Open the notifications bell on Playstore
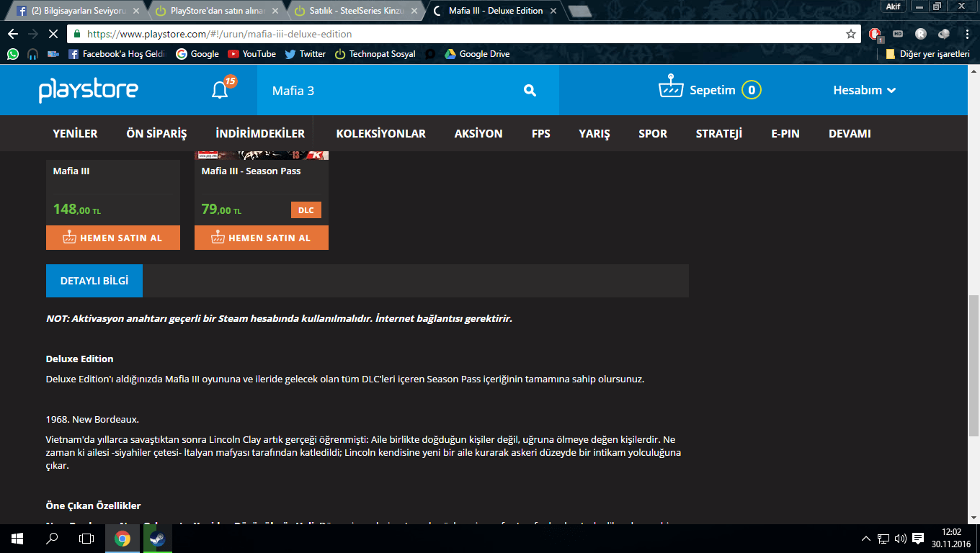The image size is (980, 553). click(220, 90)
